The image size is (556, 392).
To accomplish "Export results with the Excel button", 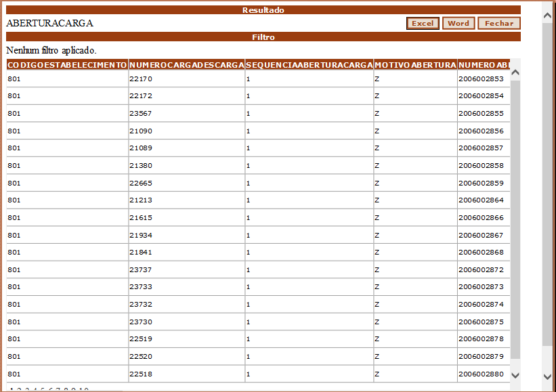I will 423,24.
